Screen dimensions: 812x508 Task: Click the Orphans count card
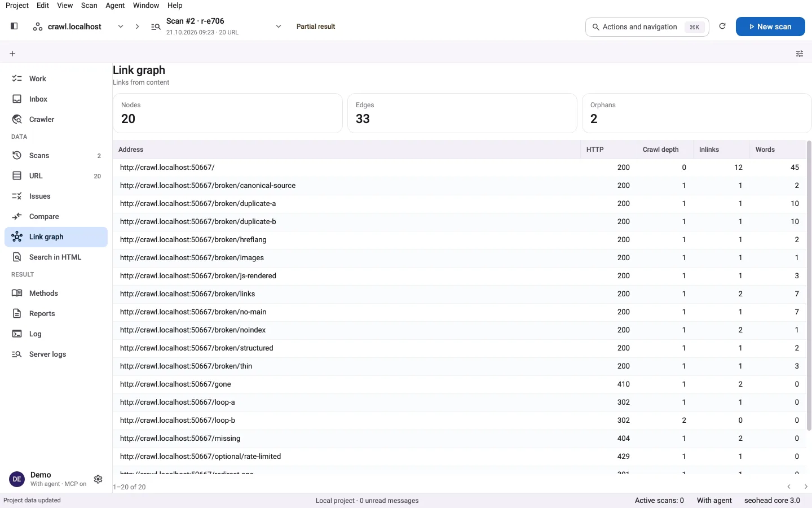click(x=696, y=113)
